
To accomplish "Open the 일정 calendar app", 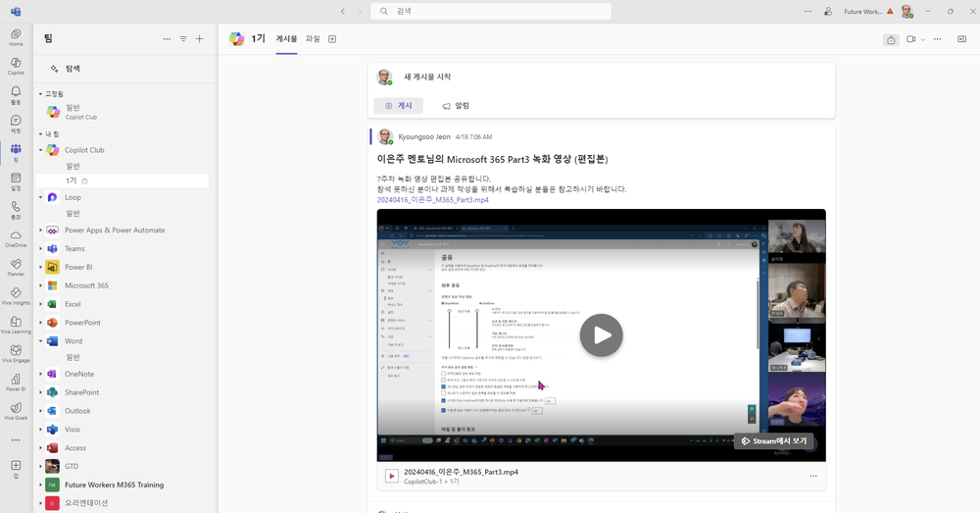I will coord(16,180).
